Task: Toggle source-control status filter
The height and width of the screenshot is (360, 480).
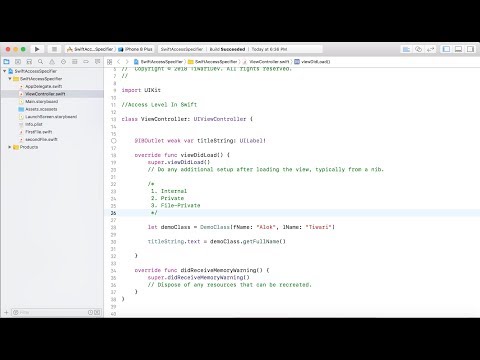Action: (x=97, y=312)
